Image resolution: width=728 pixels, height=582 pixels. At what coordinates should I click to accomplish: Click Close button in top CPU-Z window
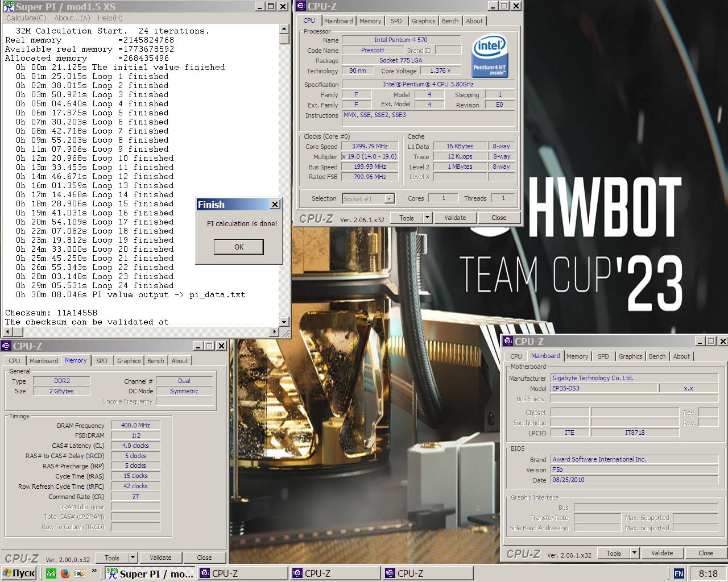[x=499, y=218]
